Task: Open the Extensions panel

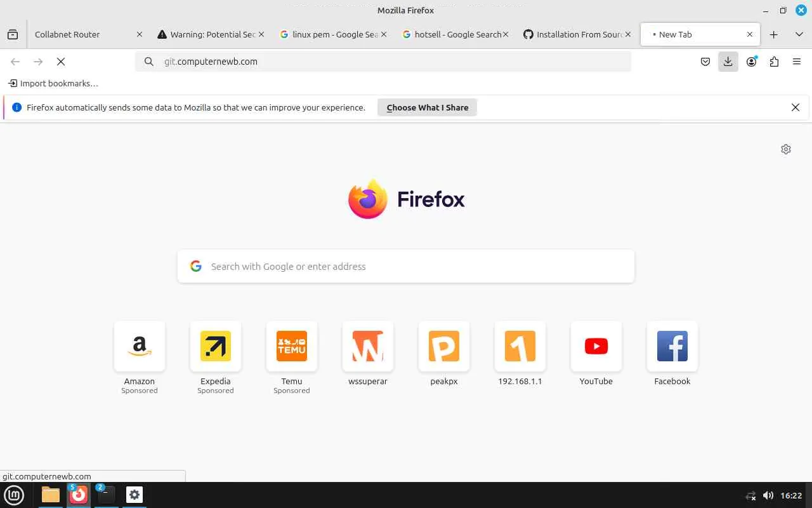Action: point(774,62)
